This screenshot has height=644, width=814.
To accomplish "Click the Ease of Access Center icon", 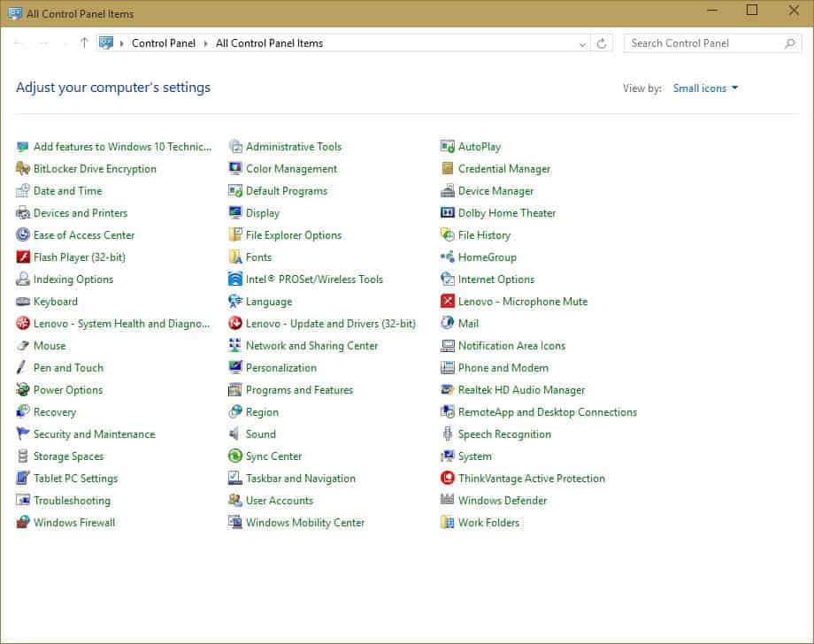I will click(23, 235).
